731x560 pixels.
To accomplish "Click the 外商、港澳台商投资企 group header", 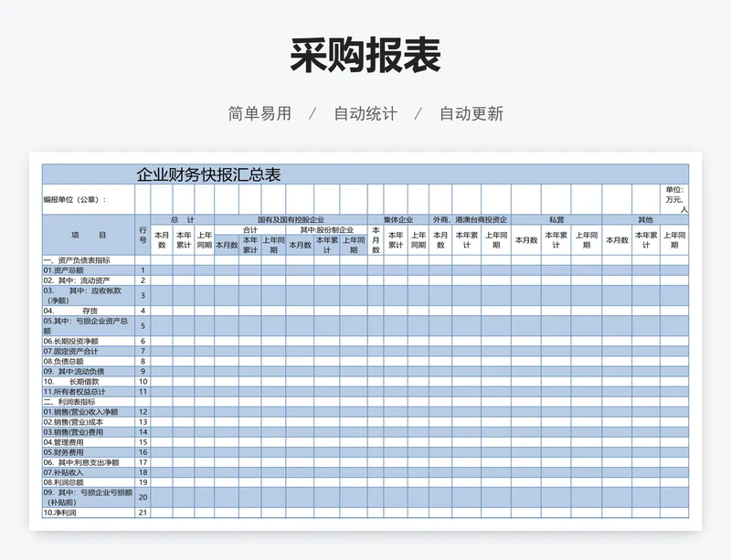I will click(470, 219).
